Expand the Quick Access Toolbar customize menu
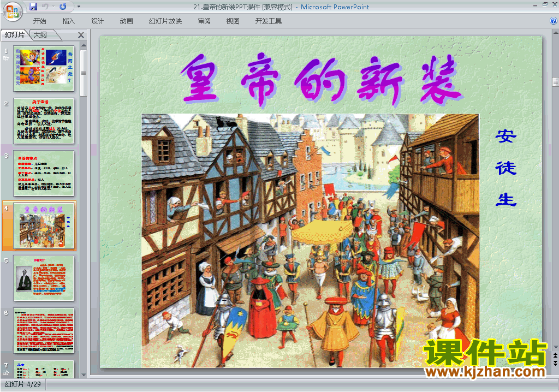559x392 pixels. [79, 7]
